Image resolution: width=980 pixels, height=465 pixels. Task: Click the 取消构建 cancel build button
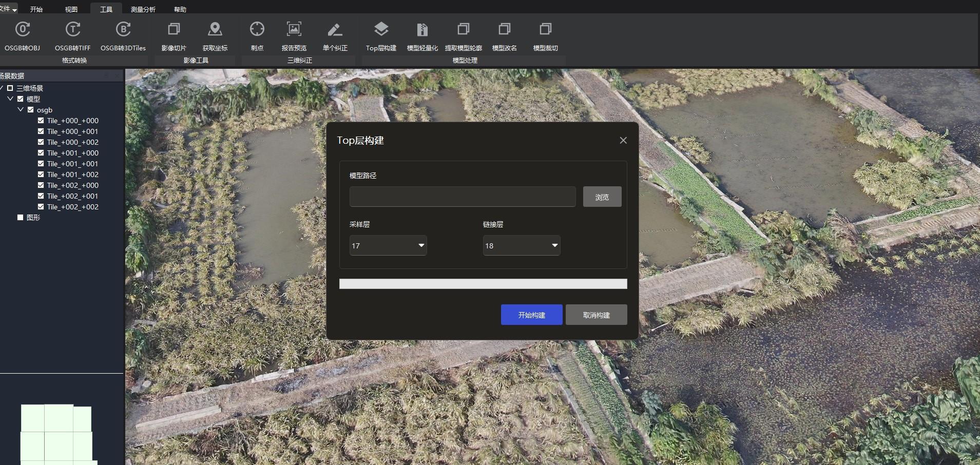point(597,315)
